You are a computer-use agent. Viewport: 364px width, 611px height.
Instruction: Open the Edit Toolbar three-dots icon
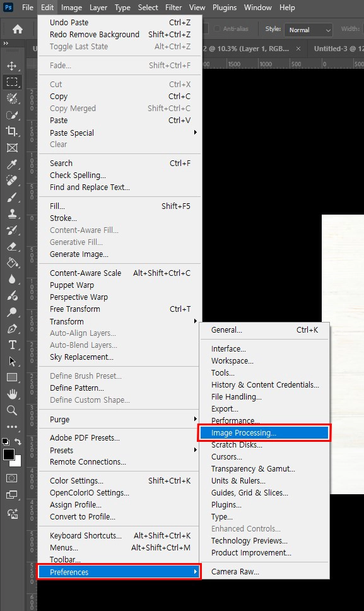tap(12, 427)
